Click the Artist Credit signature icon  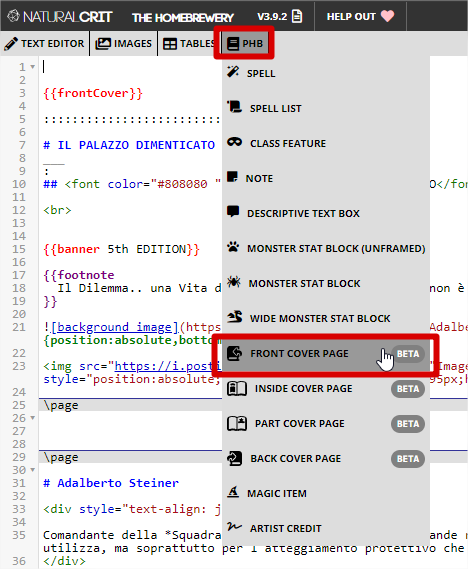[234, 526]
